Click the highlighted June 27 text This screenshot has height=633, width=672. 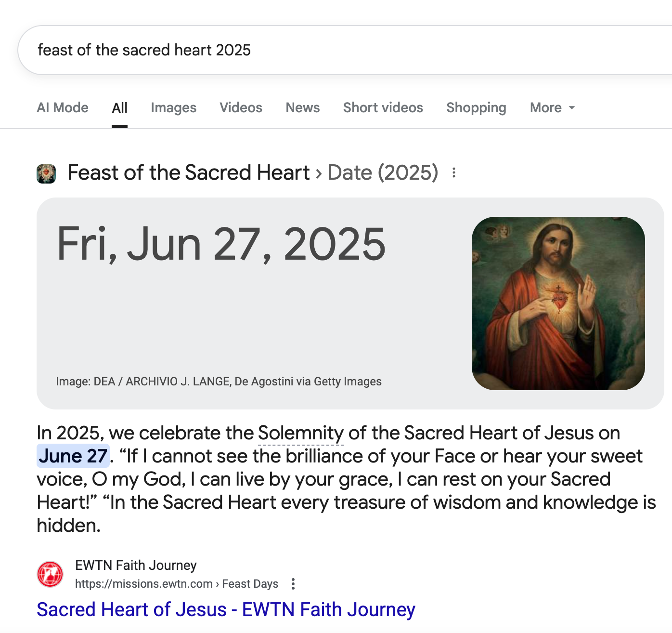[73, 456]
